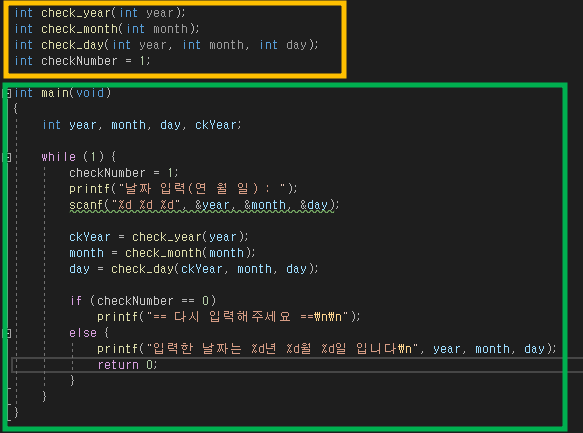Click the 'if (checkNumber == 0)' line
This screenshot has width=583, height=433.
pyautogui.click(x=143, y=301)
